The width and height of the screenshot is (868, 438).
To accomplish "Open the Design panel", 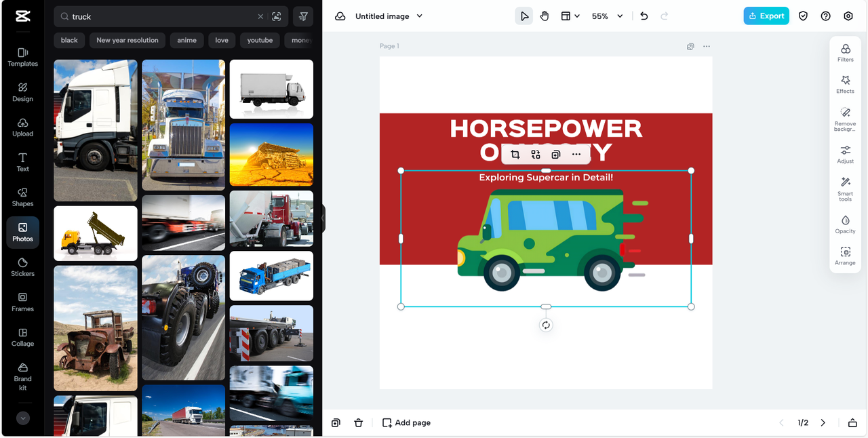I will pyautogui.click(x=22, y=92).
